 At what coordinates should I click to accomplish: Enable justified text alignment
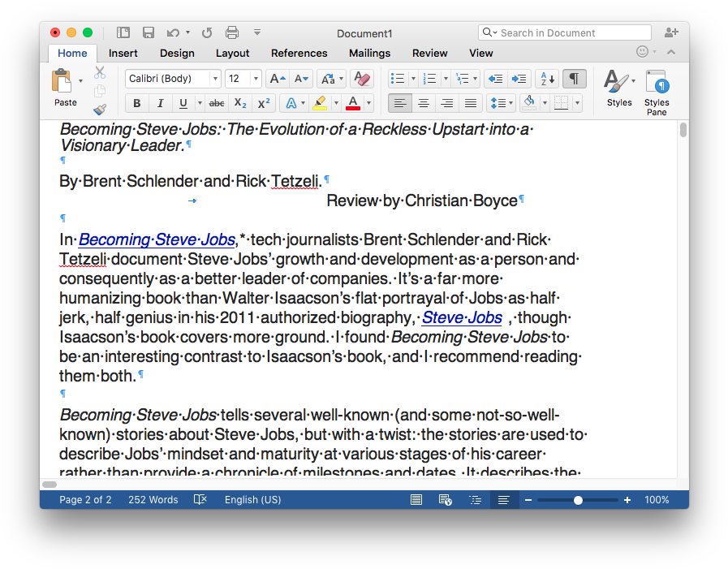470,103
